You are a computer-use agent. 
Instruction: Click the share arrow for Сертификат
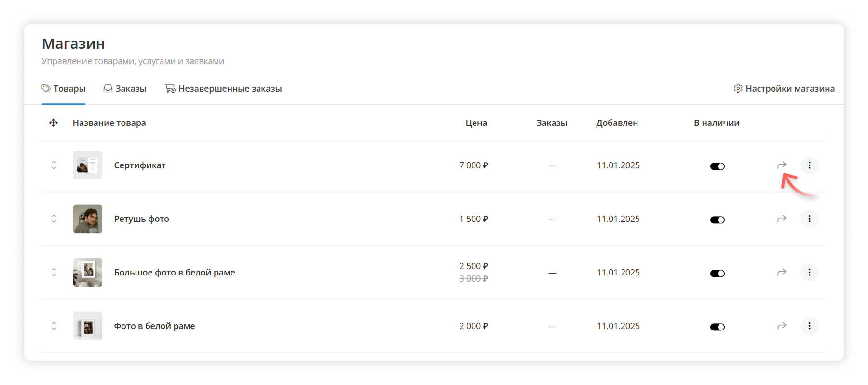pyautogui.click(x=782, y=165)
